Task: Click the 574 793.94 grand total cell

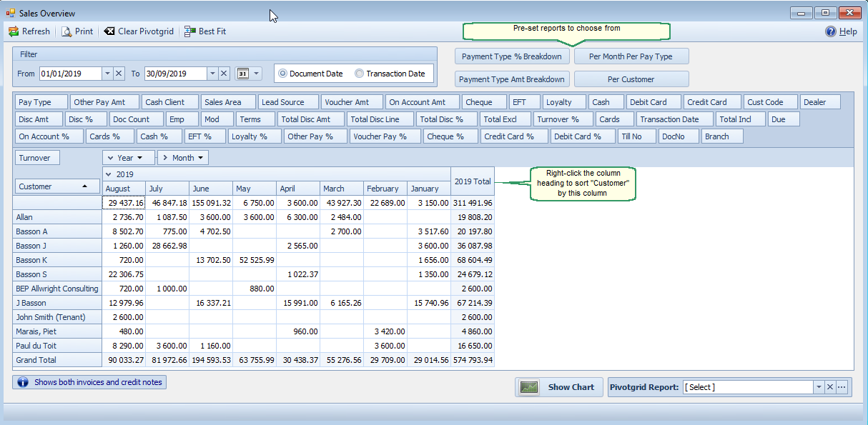Action: (473, 360)
